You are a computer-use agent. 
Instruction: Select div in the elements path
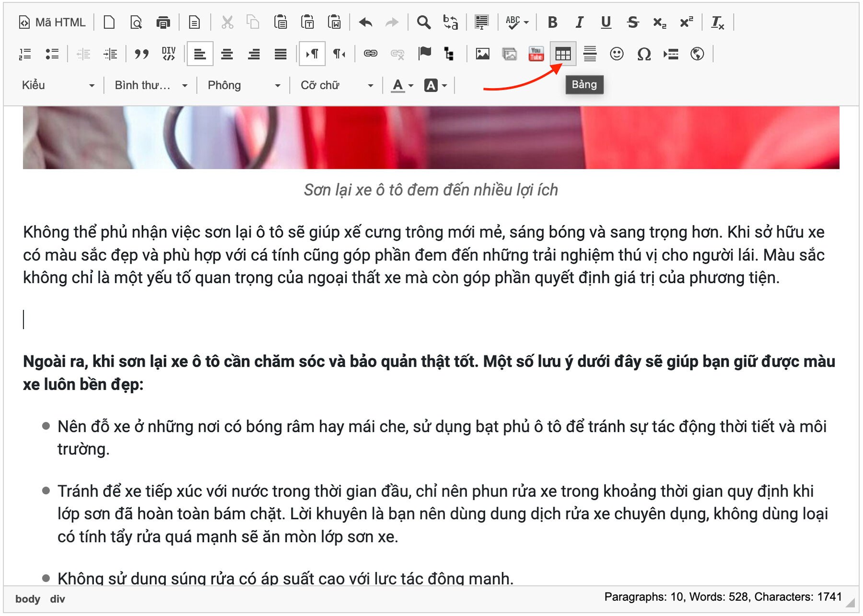click(58, 599)
